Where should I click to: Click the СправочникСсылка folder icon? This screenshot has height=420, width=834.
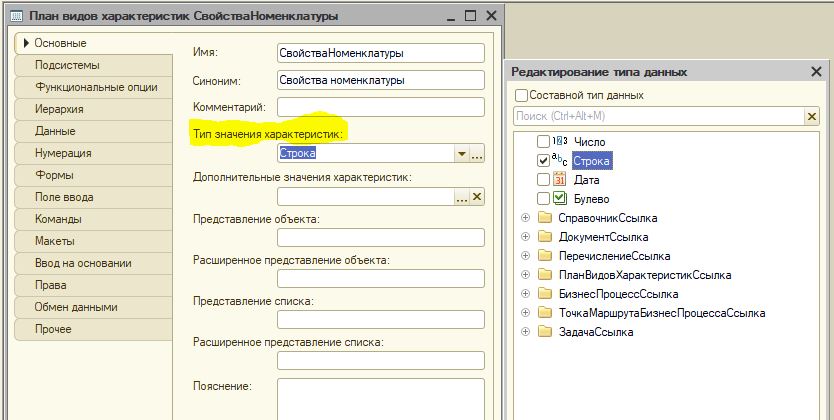click(545, 218)
